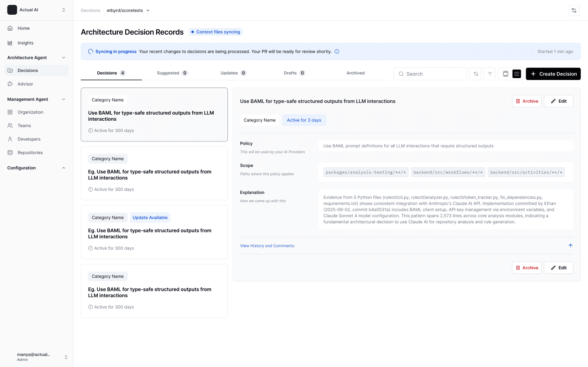Click the top Archive button
Image resolution: width=588 pixels, height=367 pixels.
tap(527, 101)
